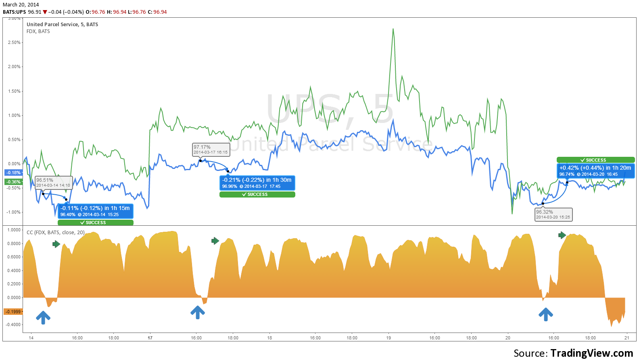Image resolution: width=639 pixels, height=364 pixels.
Task: Click the 'United Parcel Service, 5, BATS' legend
Action: [x=62, y=25]
